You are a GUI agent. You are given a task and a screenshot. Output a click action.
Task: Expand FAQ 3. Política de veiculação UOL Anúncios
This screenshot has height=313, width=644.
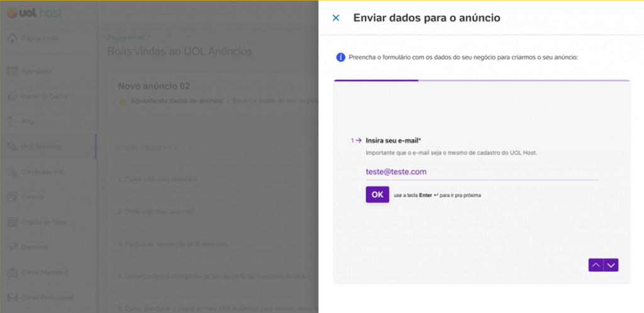172,244
